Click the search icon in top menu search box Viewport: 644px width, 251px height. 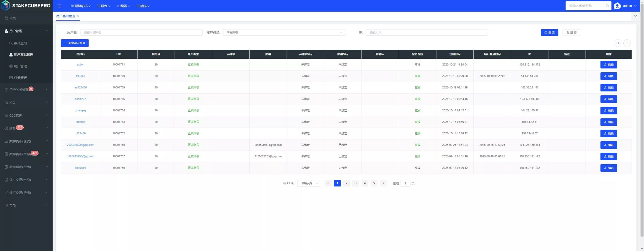click(607, 6)
